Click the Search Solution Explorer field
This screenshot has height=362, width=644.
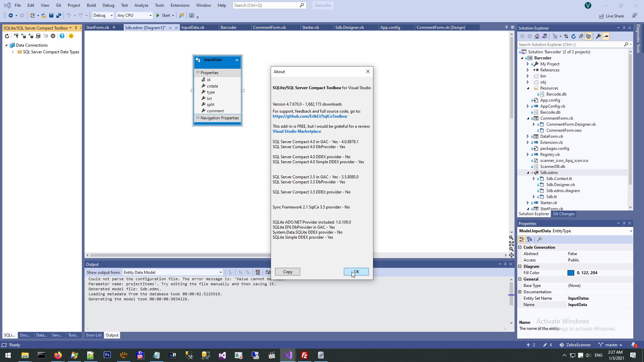[x=570, y=45]
